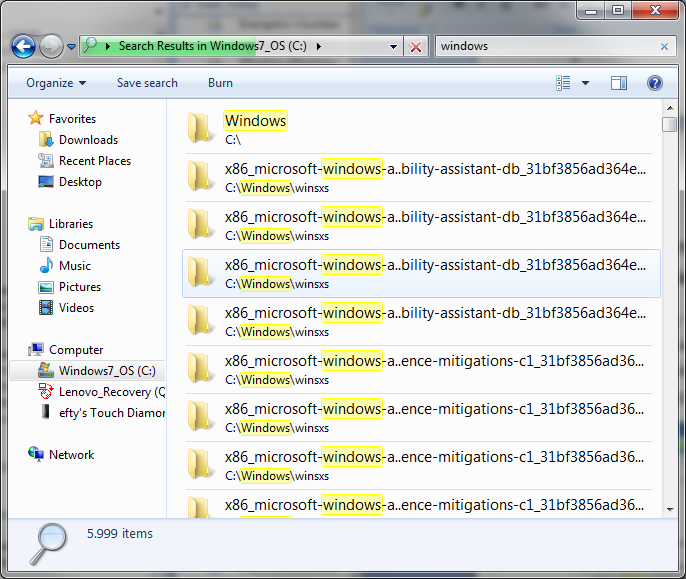This screenshot has width=686, height=579.
Task: Open the Music library
Action: [x=75, y=266]
